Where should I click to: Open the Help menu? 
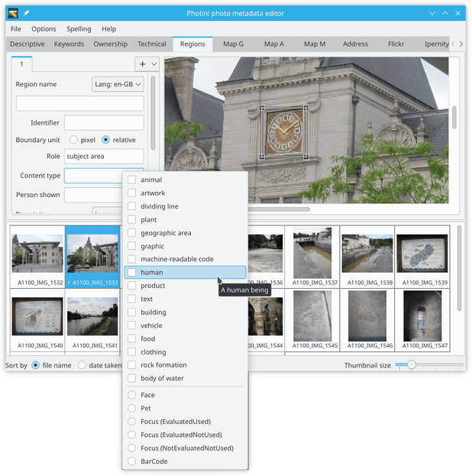[109, 29]
